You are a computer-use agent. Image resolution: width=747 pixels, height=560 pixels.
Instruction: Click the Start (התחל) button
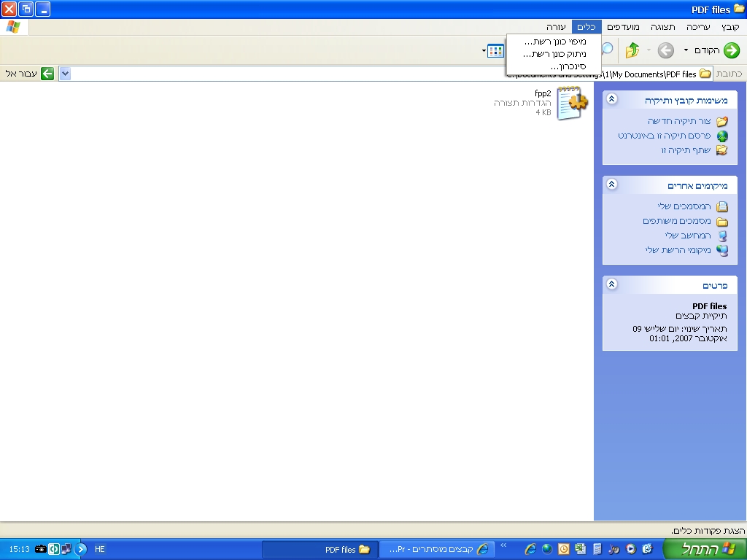pos(704,549)
